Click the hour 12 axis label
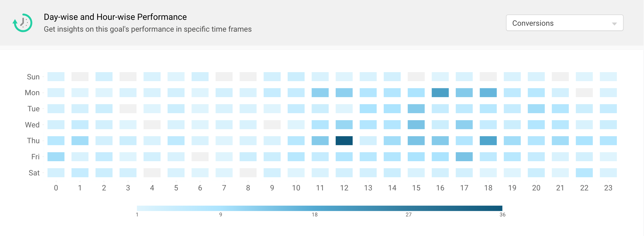644x236 pixels. (x=344, y=188)
